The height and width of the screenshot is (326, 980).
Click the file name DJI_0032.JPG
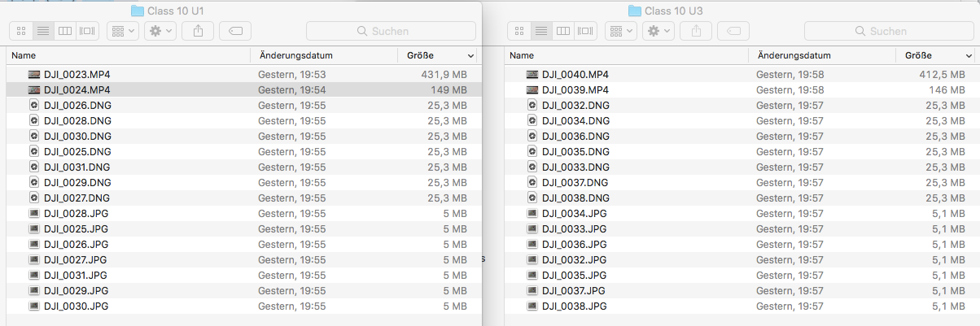coord(575,259)
